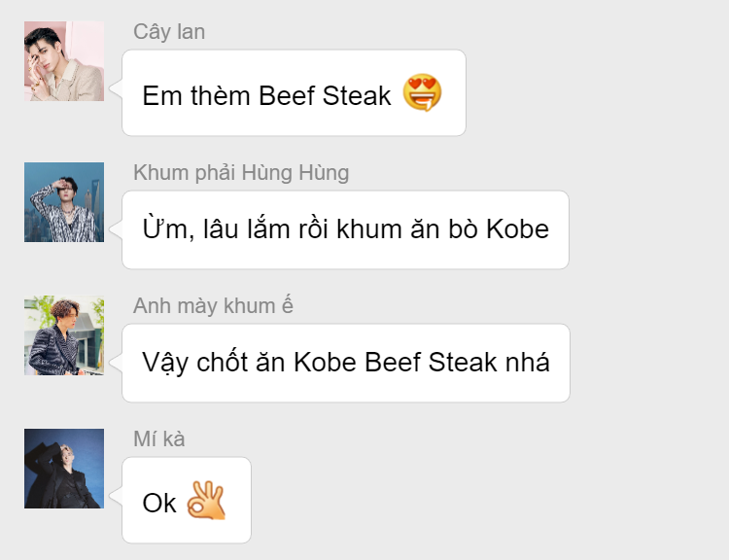Click the word 'Steak' in Cây lan's message

(357, 96)
